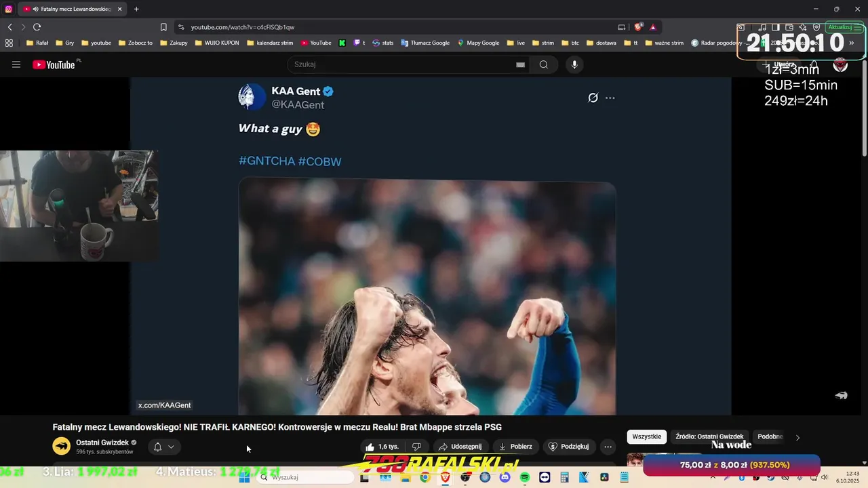
Task: Click the Podziękuj thanks button
Action: click(x=568, y=447)
